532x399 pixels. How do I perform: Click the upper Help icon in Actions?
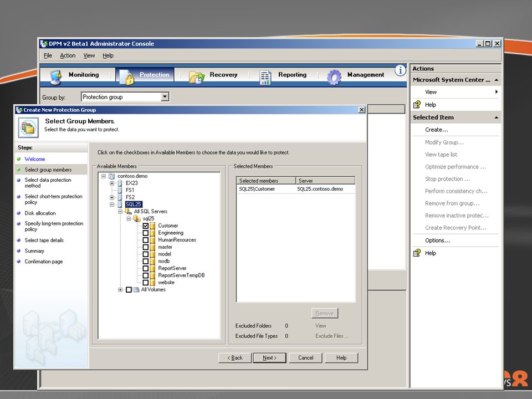coord(417,105)
